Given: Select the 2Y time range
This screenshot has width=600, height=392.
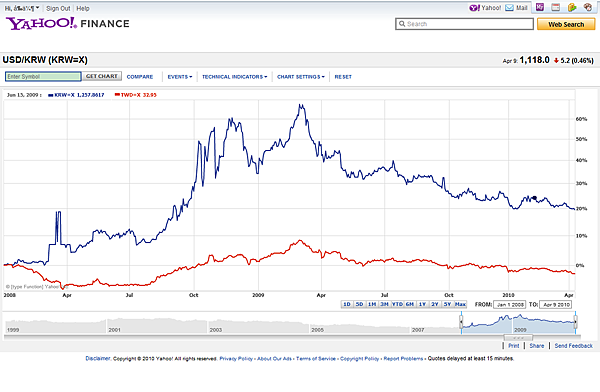Looking at the screenshot, I should pyautogui.click(x=435, y=304).
